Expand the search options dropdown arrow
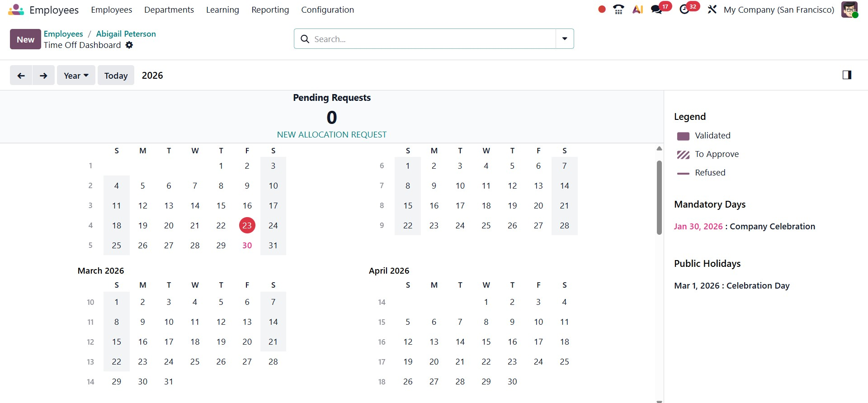 pyautogui.click(x=565, y=39)
